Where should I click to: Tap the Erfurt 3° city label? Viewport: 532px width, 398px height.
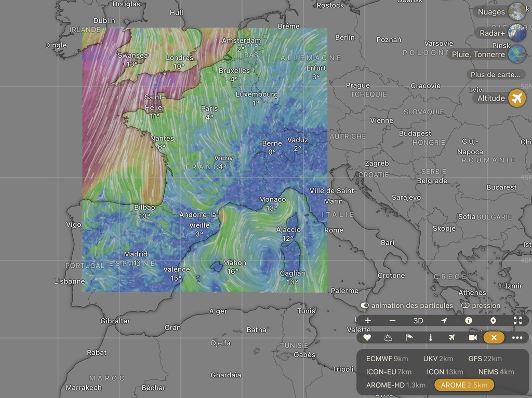[316, 72]
